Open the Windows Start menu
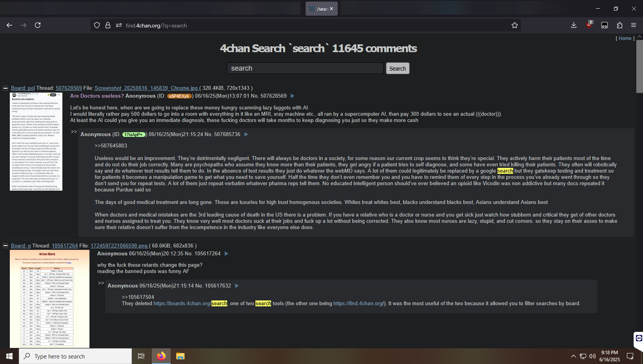The height and width of the screenshot is (364, 643). 9,356
